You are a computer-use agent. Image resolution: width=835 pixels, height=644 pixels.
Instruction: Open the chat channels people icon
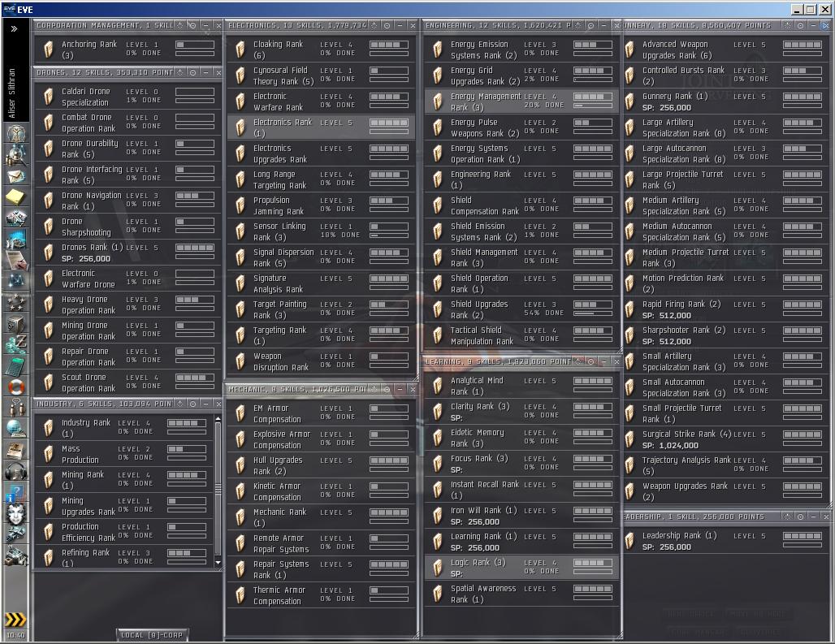click(x=16, y=408)
